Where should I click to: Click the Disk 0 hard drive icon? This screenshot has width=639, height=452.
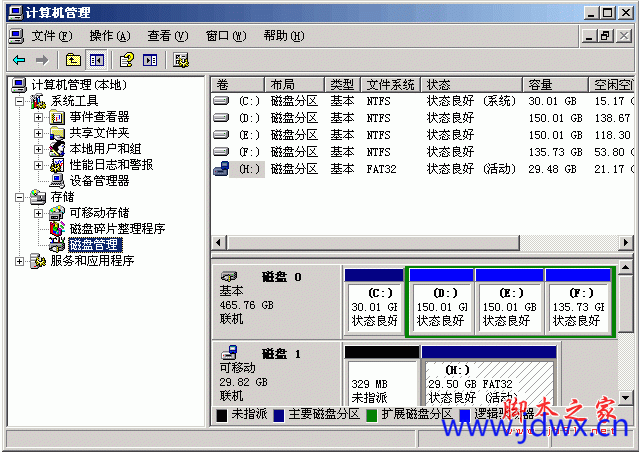(229, 277)
